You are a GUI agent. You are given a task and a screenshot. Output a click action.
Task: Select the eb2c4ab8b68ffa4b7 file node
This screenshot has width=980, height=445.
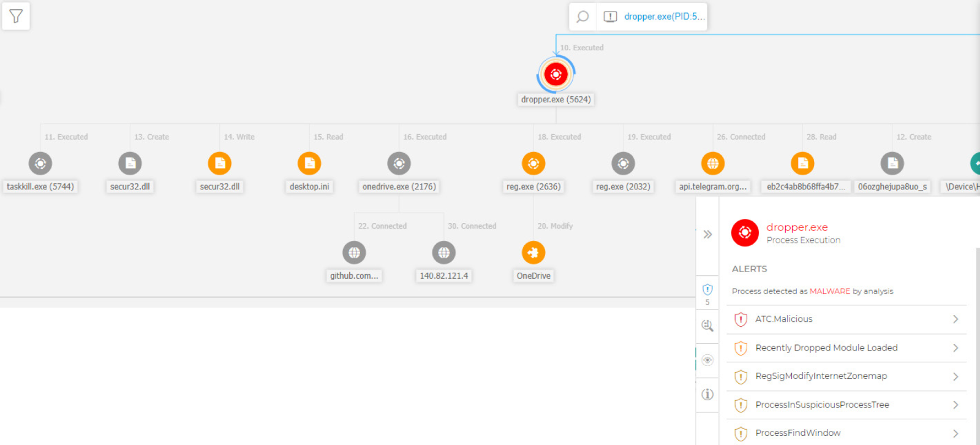click(x=802, y=164)
